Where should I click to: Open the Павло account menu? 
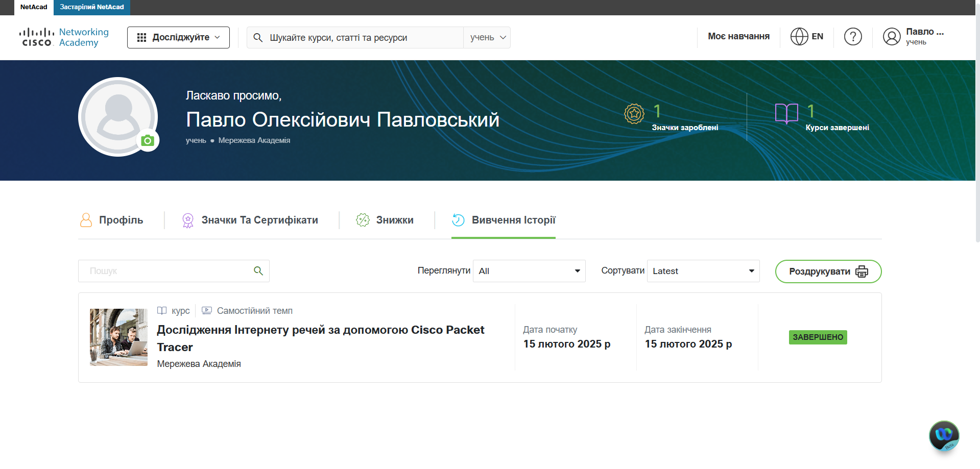(914, 37)
